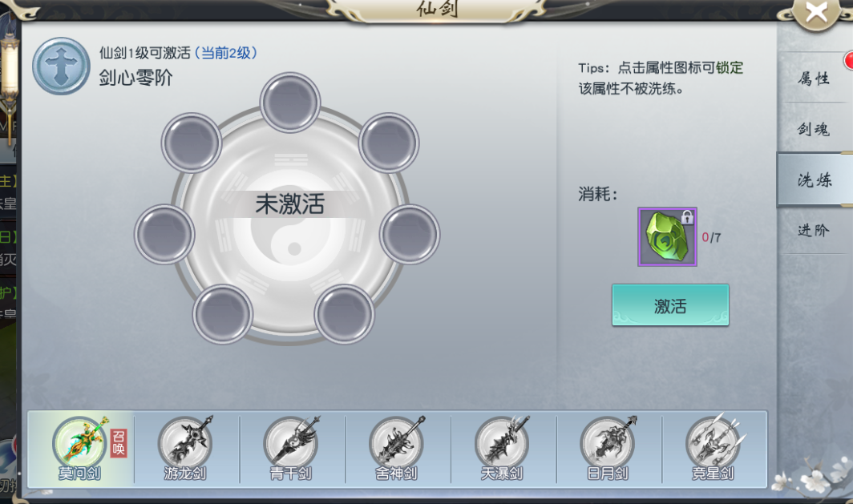Select the 莫问剑 sword icon
853x504 pixels.
pyautogui.click(x=79, y=444)
